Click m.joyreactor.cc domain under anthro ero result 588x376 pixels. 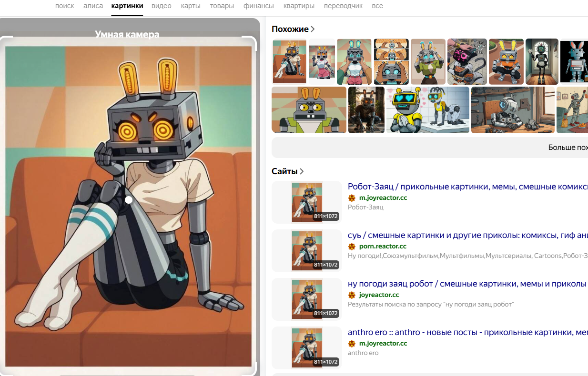coord(383,344)
